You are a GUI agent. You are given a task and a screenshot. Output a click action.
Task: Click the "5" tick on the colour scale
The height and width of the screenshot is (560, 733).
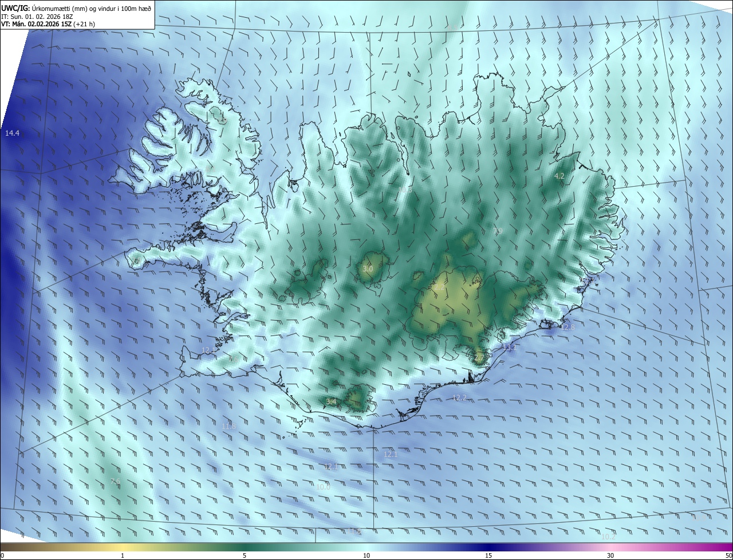pos(245,555)
